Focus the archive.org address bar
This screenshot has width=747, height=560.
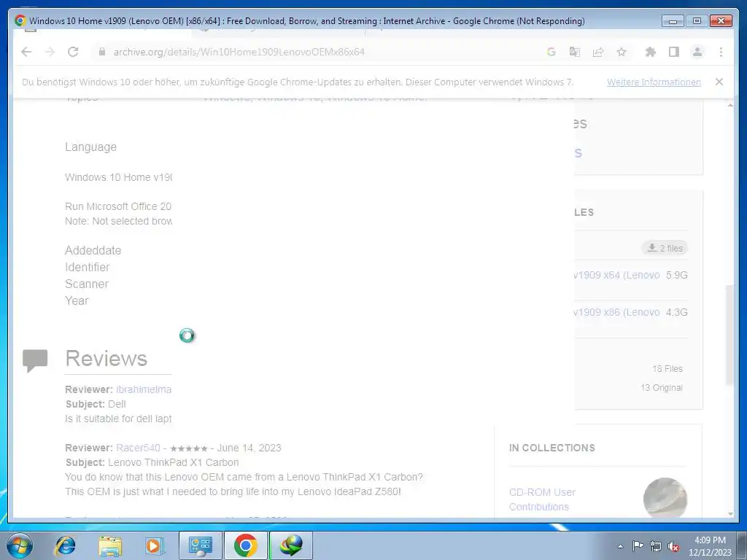pyautogui.click(x=314, y=52)
